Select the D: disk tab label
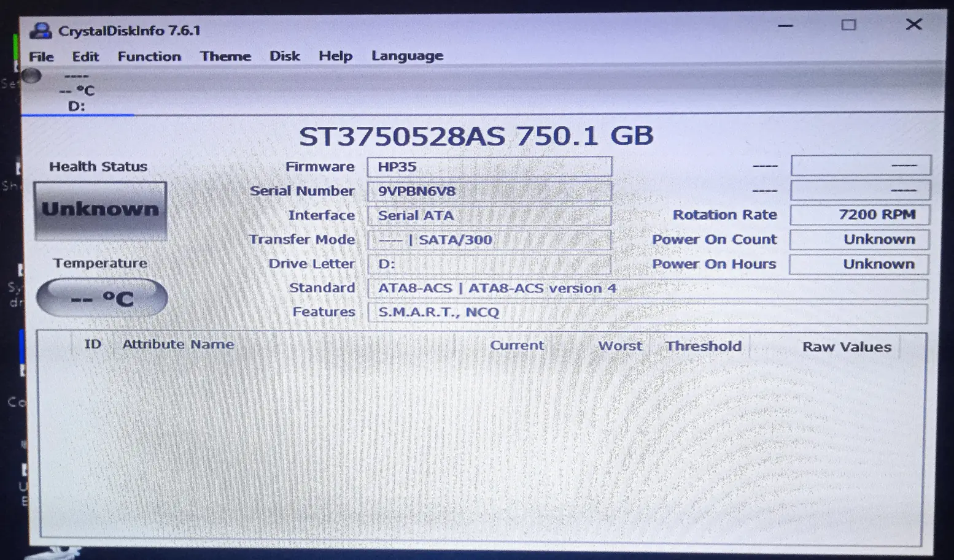The width and height of the screenshot is (954, 560). (x=77, y=106)
